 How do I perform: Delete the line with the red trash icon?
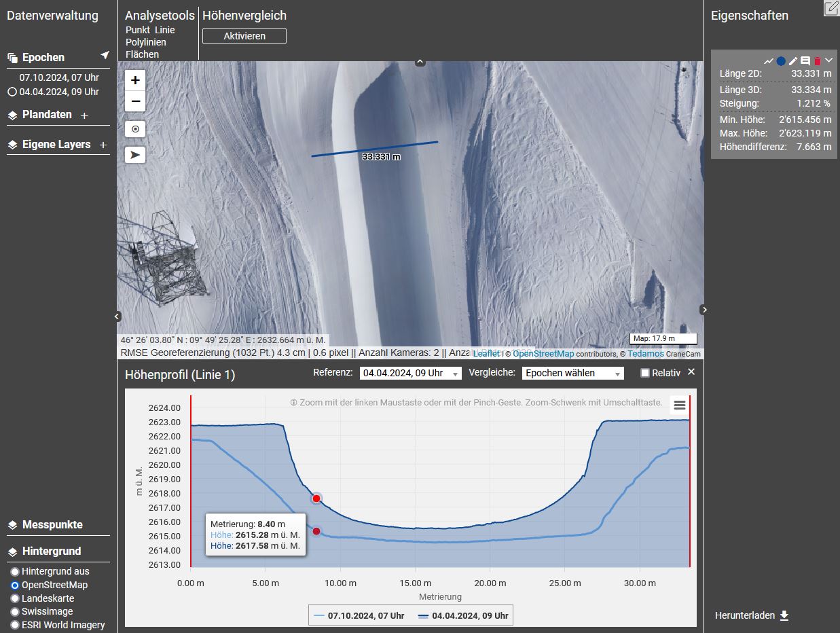[x=818, y=61]
